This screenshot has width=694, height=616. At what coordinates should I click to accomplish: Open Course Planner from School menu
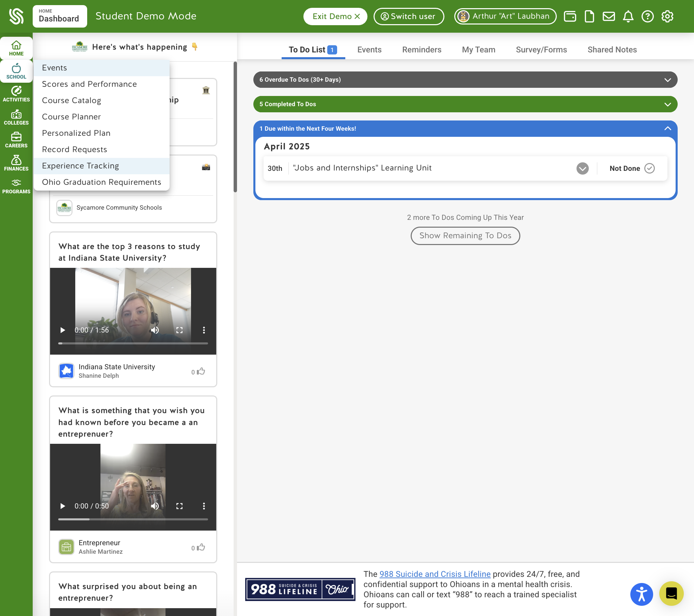[101, 117]
